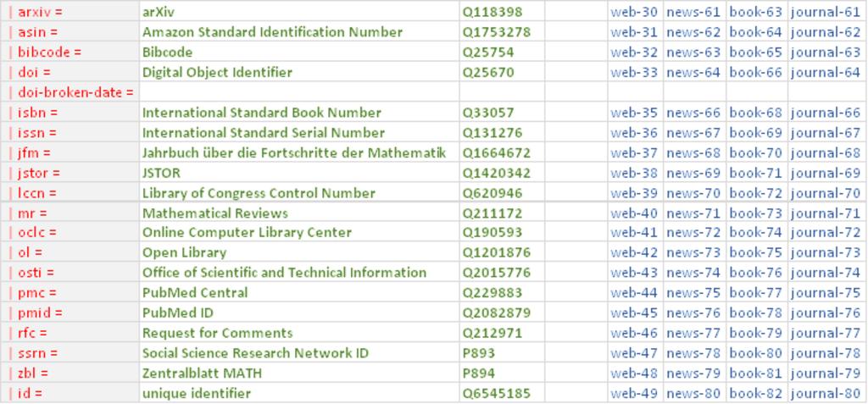Open the web-42 link

(x=634, y=253)
